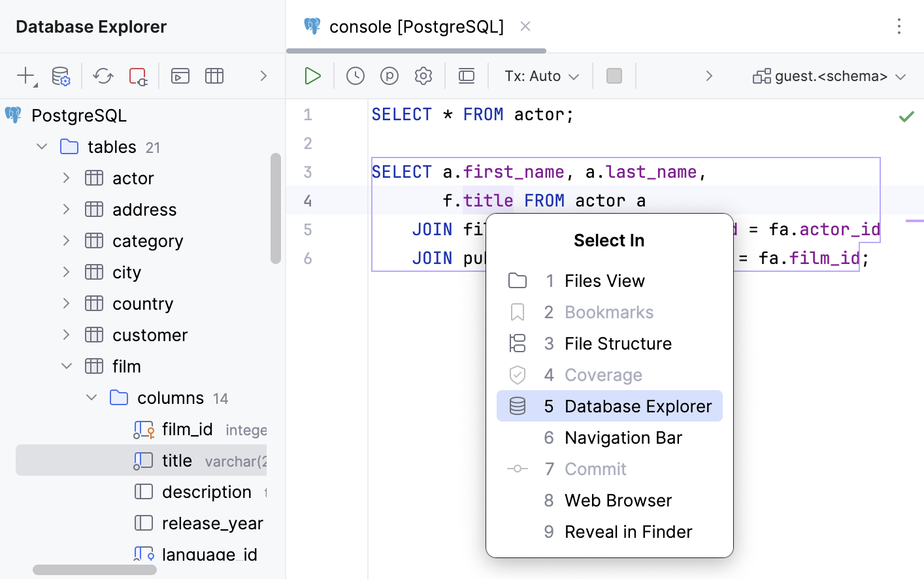Image resolution: width=924 pixels, height=579 pixels.
Task: Toggle the in-editor results view icon
Action: (467, 76)
